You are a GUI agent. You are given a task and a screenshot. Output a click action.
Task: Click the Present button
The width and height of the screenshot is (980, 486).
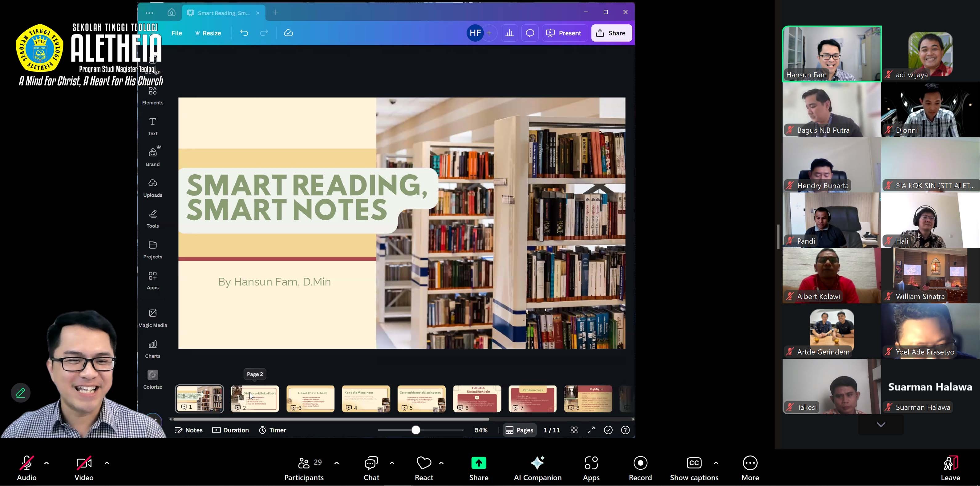[565, 33]
